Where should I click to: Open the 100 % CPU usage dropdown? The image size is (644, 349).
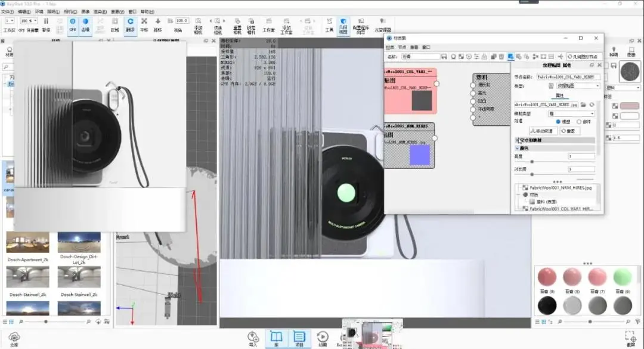click(29, 20)
